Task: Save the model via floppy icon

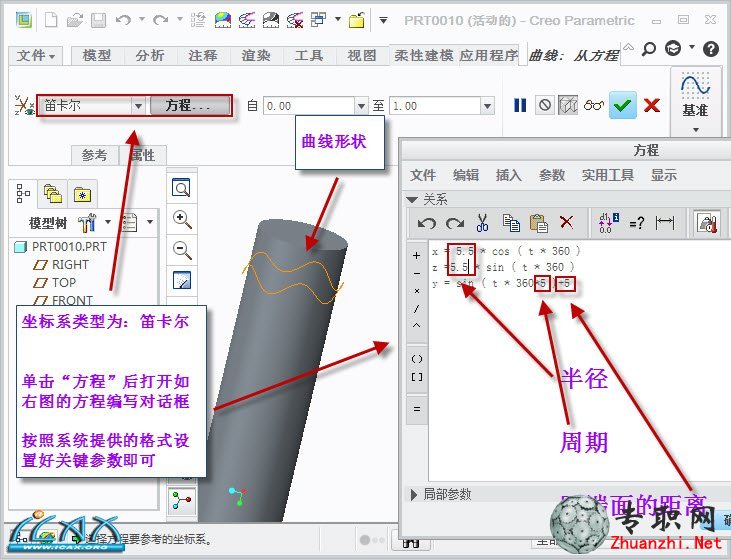Action: tap(98, 20)
